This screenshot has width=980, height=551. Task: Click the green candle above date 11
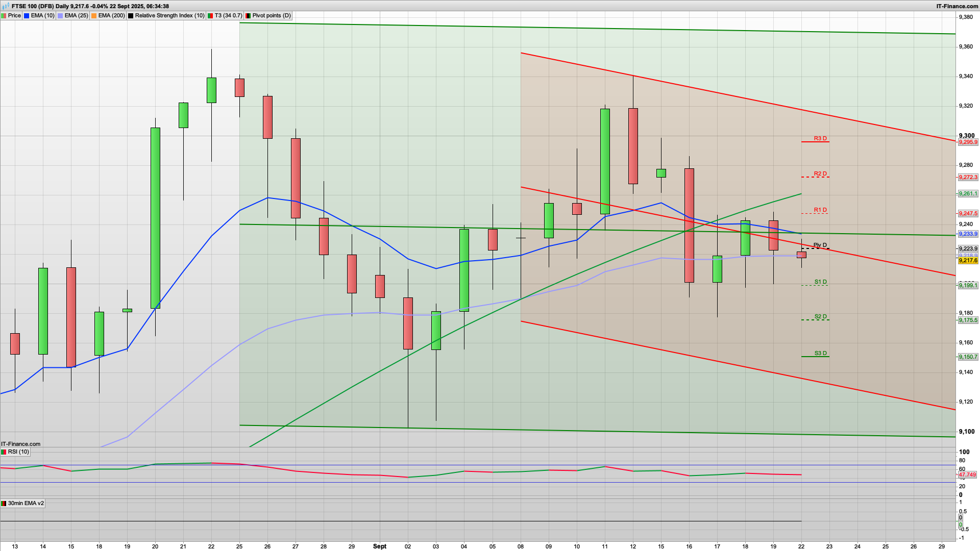[x=605, y=161]
